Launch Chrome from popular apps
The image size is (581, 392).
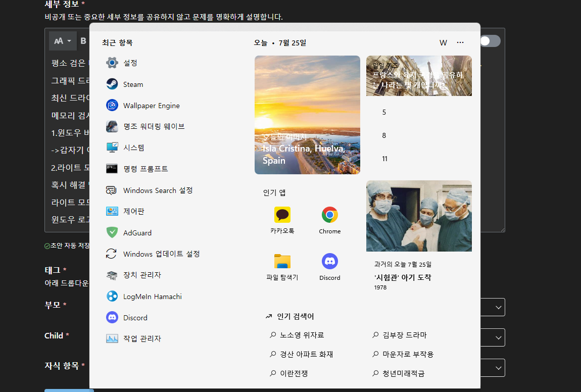pyautogui.click(x=330, y=215)
